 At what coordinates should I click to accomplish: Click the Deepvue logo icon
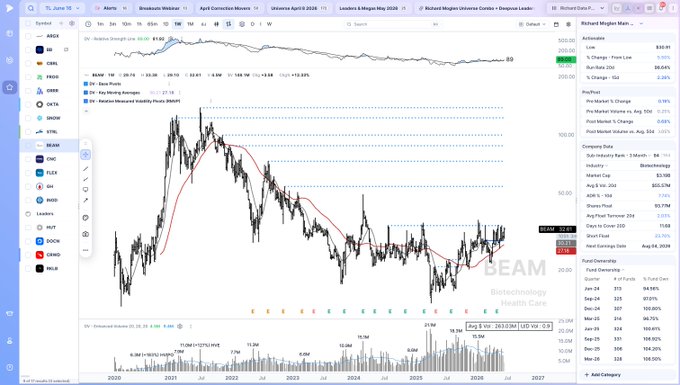[10, 8]
